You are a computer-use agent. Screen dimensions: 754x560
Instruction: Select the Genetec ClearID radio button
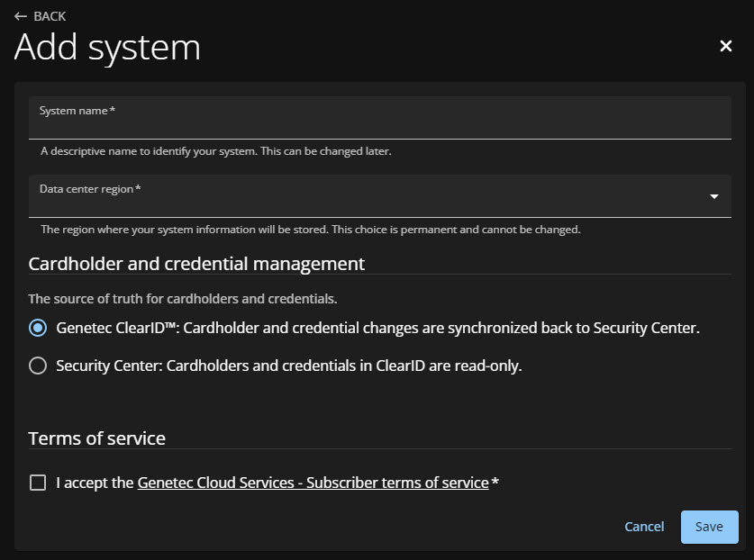click(38, 328)
